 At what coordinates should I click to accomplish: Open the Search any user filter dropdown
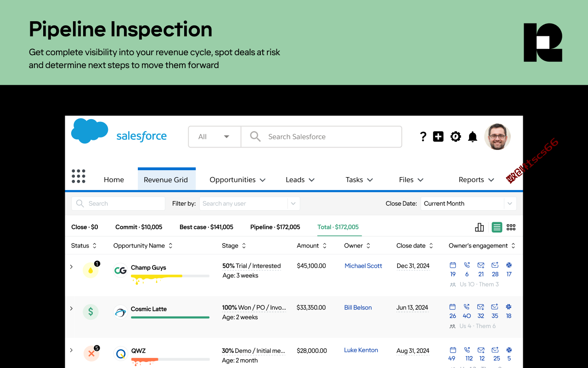coord(249,203)
